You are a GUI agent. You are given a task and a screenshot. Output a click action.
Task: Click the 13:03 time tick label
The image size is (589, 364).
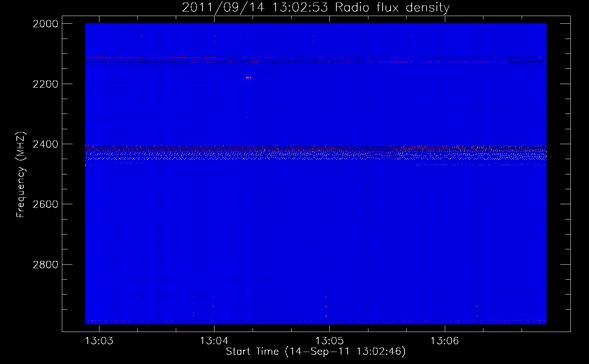pos(99,341)
